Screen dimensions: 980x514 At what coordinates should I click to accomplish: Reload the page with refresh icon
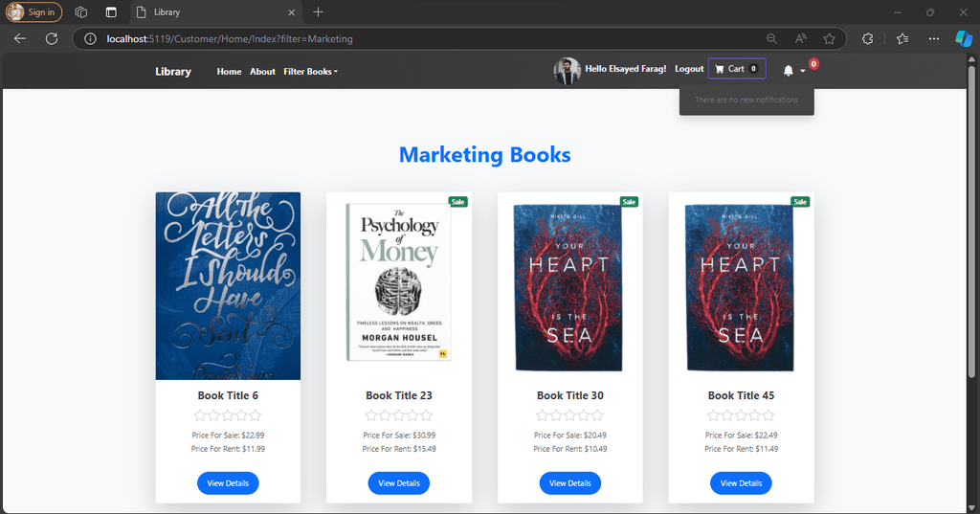[52, 39]
